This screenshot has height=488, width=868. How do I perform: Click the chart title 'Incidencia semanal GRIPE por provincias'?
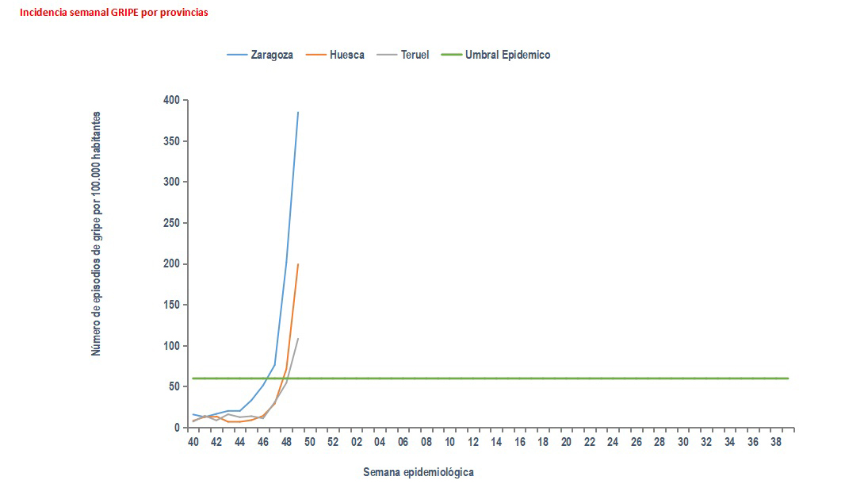114,13
